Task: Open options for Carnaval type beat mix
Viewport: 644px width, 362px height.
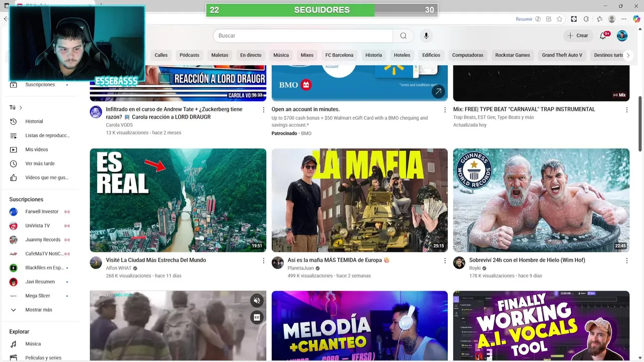Action: (x=627, y=110)
